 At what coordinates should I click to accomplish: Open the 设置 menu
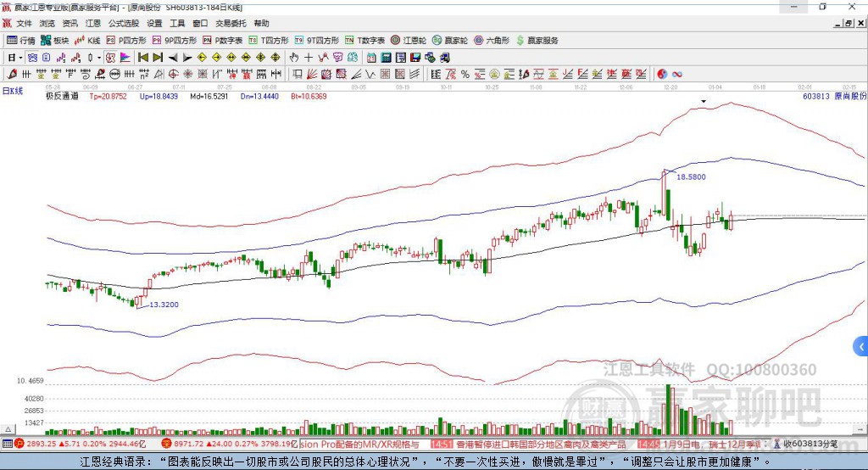(x=154, y=23)
